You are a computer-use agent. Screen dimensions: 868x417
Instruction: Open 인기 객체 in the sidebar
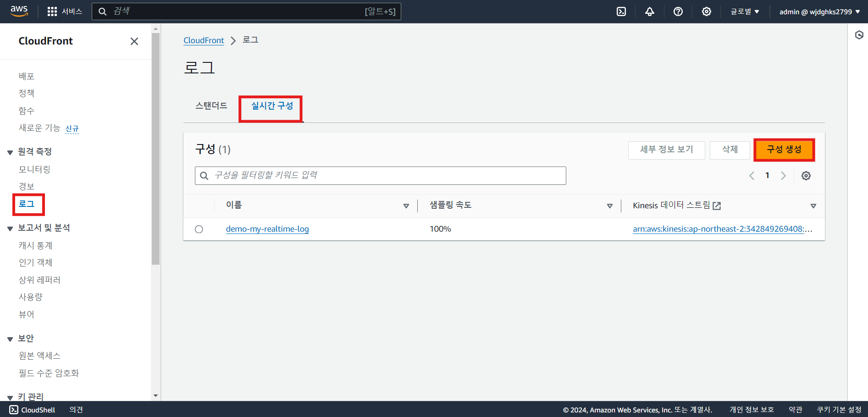(x=36, y=262)
